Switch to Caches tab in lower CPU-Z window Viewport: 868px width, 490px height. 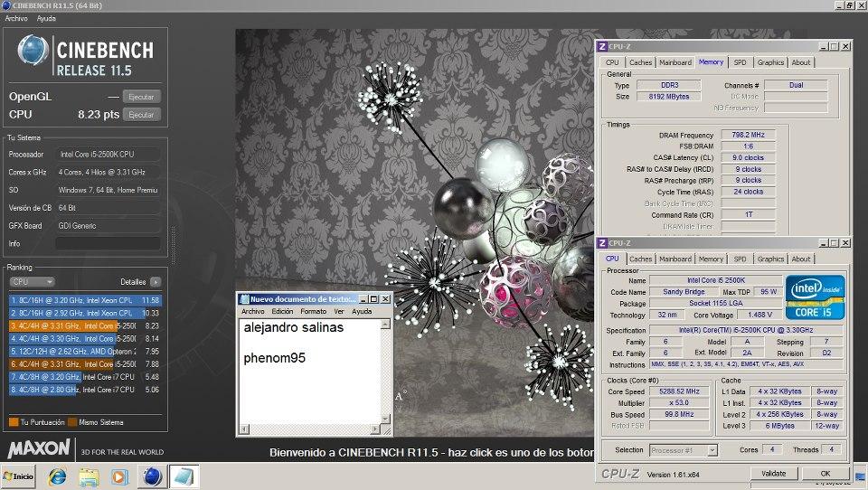[x=640, y=259]
